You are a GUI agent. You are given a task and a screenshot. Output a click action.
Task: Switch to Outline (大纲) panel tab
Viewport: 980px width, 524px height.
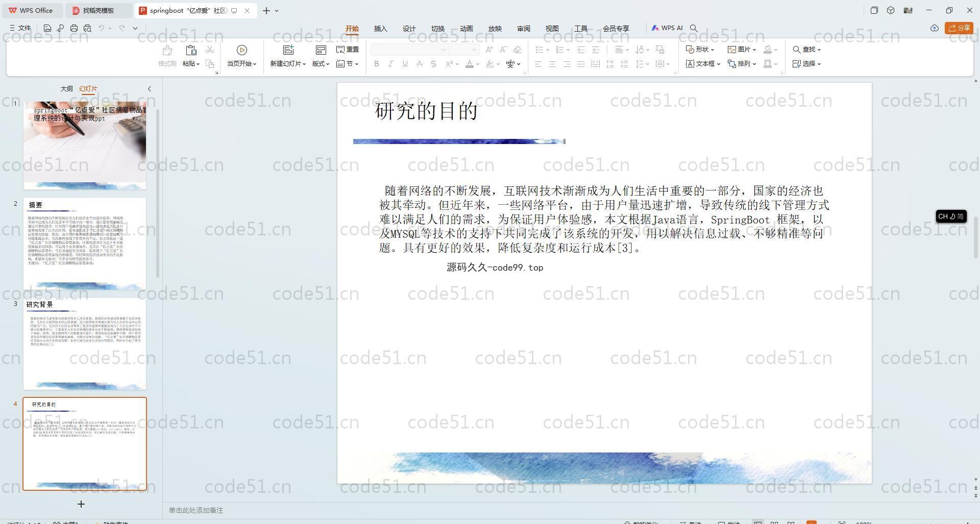pyautogui.click(x=67, y=89)
